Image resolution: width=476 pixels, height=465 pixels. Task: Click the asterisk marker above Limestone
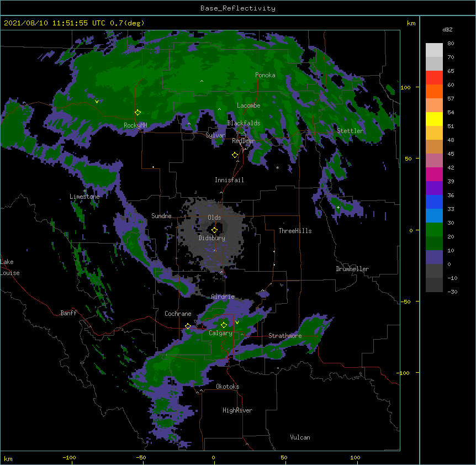84,191
